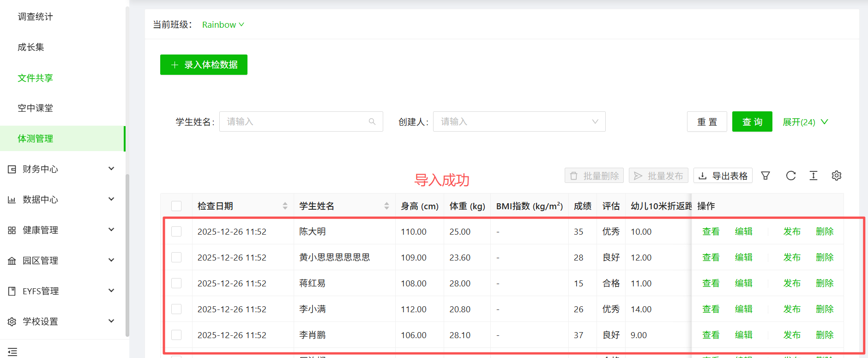Click the filter funnel icon above table

click(766, 176)
